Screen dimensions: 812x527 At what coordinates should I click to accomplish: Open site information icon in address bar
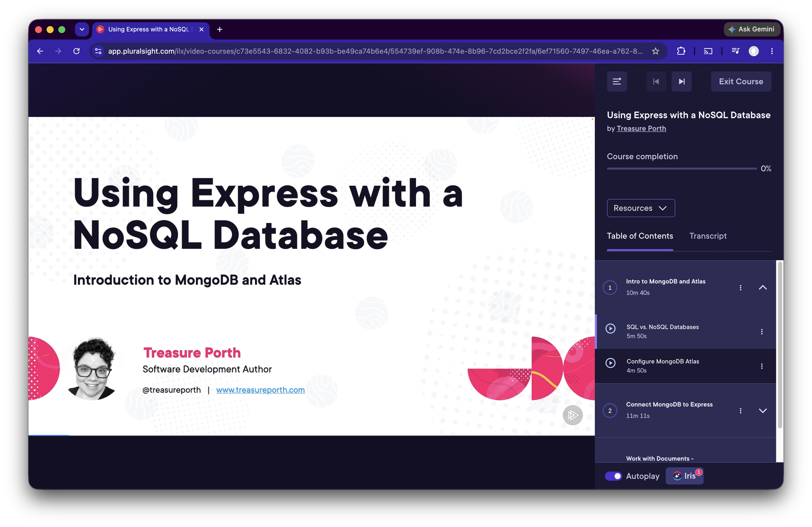[98, 51]
